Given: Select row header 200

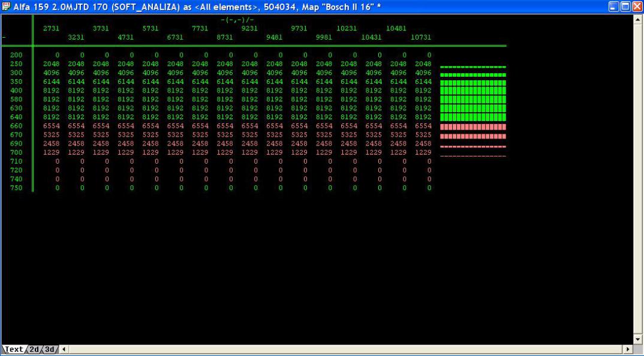Looking at the screenshot, I should click(x=16, y=55).
